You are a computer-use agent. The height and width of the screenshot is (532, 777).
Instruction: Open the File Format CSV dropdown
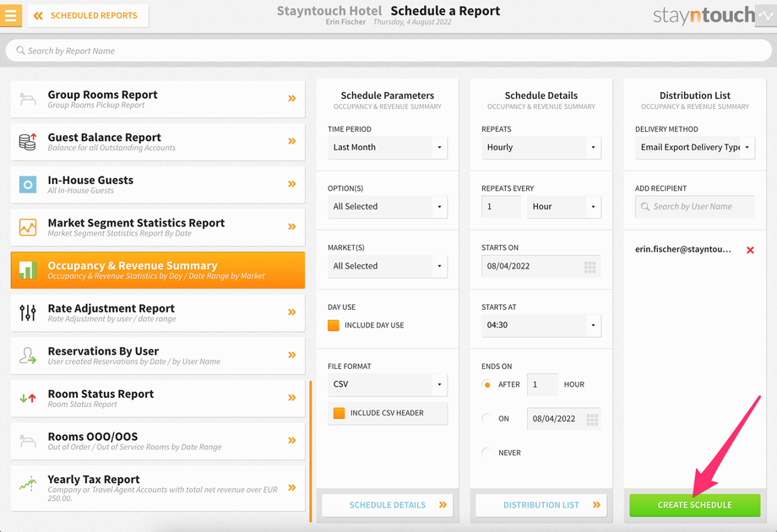[x=388, y=384]
